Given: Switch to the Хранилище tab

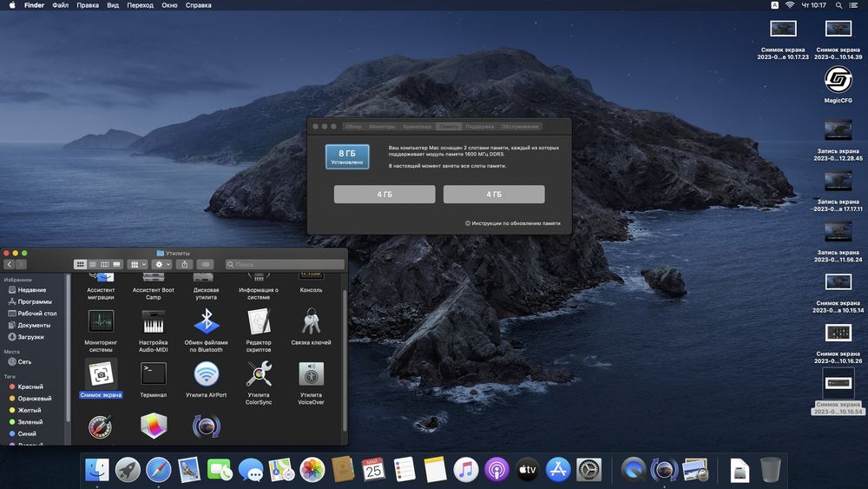Looking at the screenshot, I should point(418,126).
